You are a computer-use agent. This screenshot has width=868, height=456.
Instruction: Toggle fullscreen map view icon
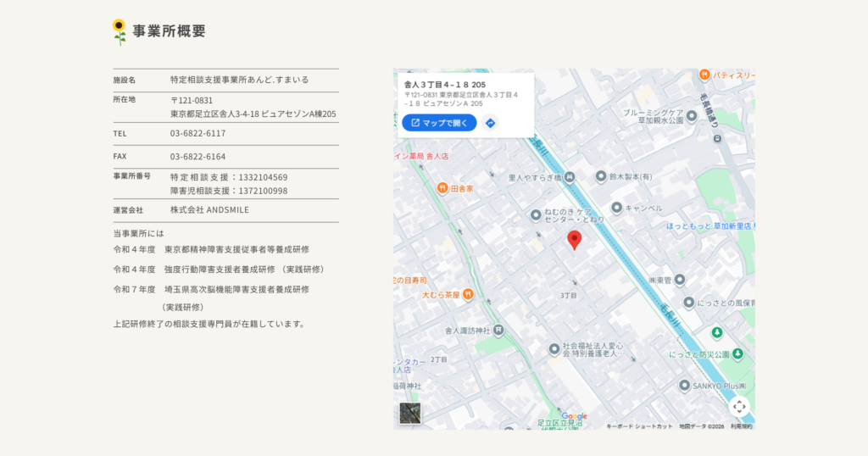pos(739,407)
